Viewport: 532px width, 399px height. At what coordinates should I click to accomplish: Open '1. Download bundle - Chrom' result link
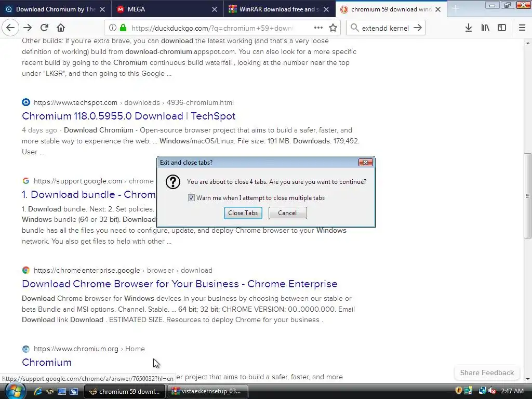(x=89, y=194)
